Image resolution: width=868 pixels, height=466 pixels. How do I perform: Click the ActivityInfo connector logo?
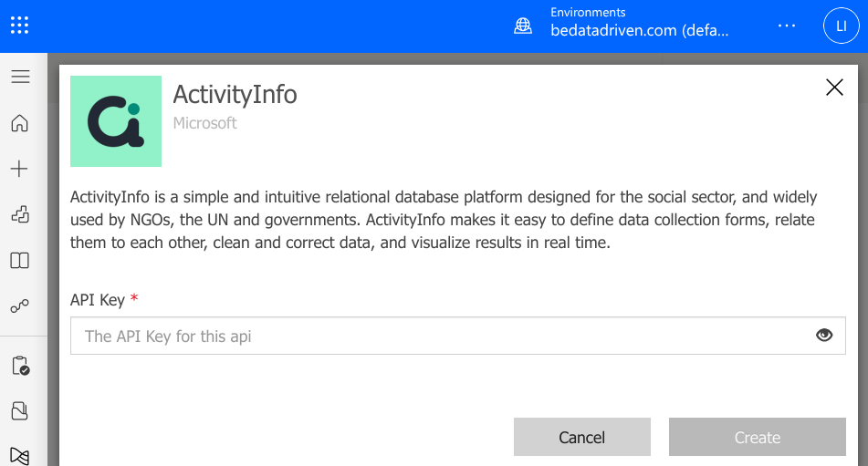[116, 121]
